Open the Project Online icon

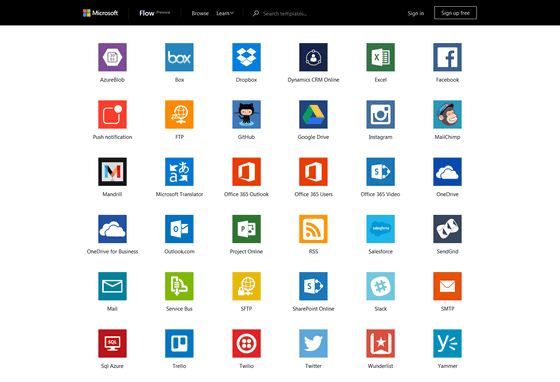point(246,229)
